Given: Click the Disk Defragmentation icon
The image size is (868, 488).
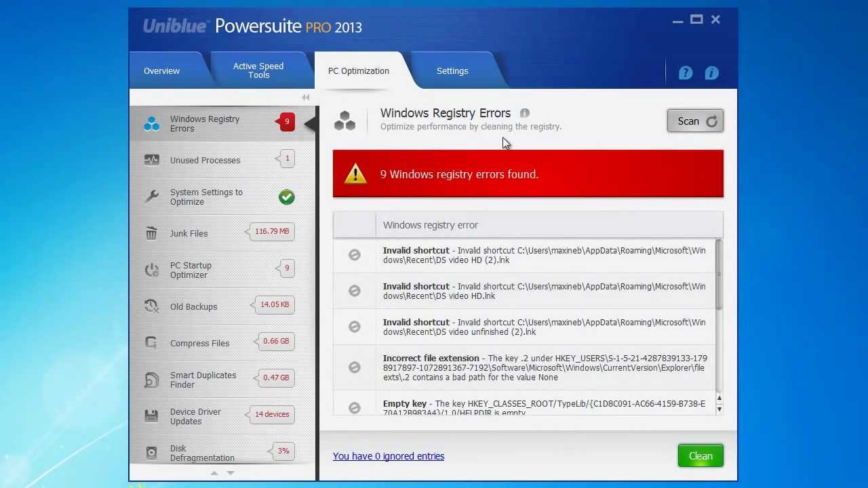Looking at the screenshot, I should click(151, 452).
